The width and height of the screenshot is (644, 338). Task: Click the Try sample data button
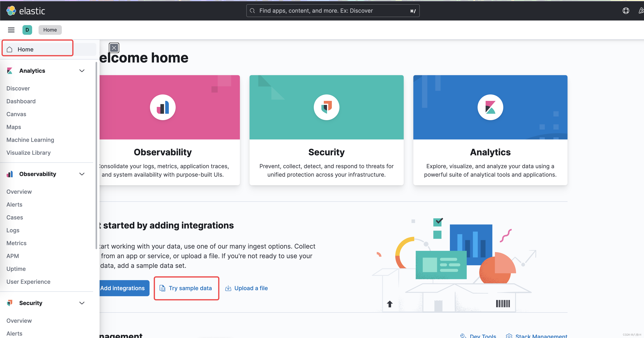(x=186, y=288)
